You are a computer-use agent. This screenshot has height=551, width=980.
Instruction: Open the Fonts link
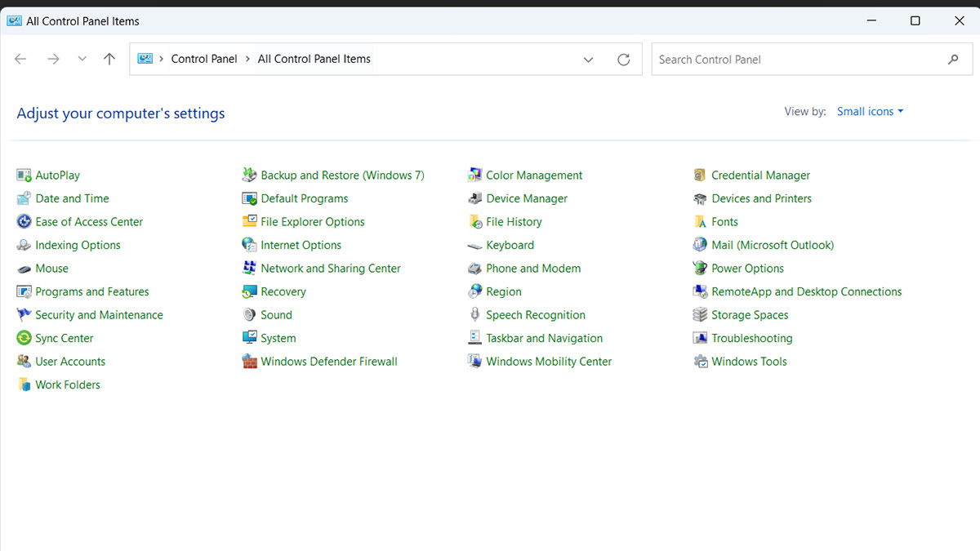pyautogui.click(x=724, y=222)
